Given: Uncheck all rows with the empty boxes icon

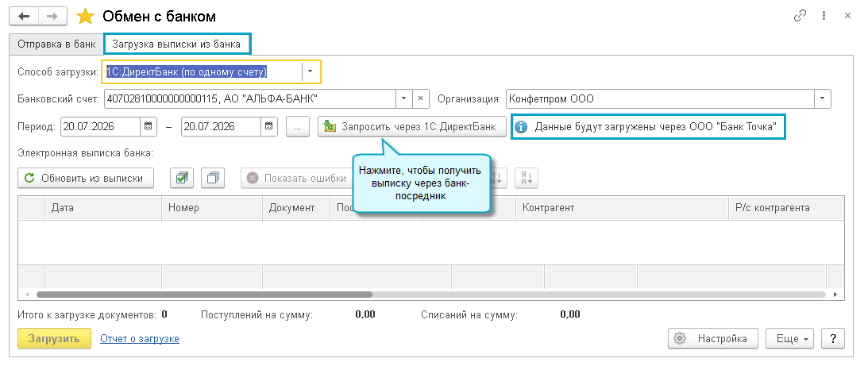Looking at the screenshot, I should [x=212, y=179].
